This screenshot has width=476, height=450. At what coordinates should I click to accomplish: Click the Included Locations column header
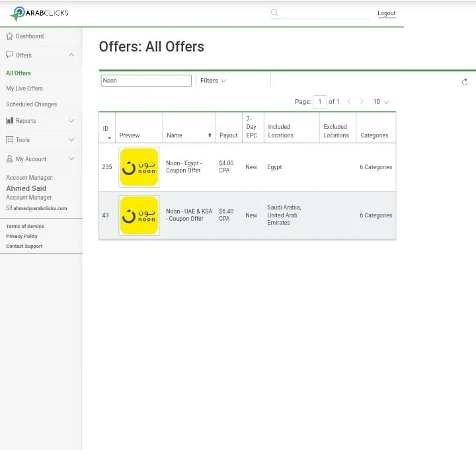tap(280, 131)
